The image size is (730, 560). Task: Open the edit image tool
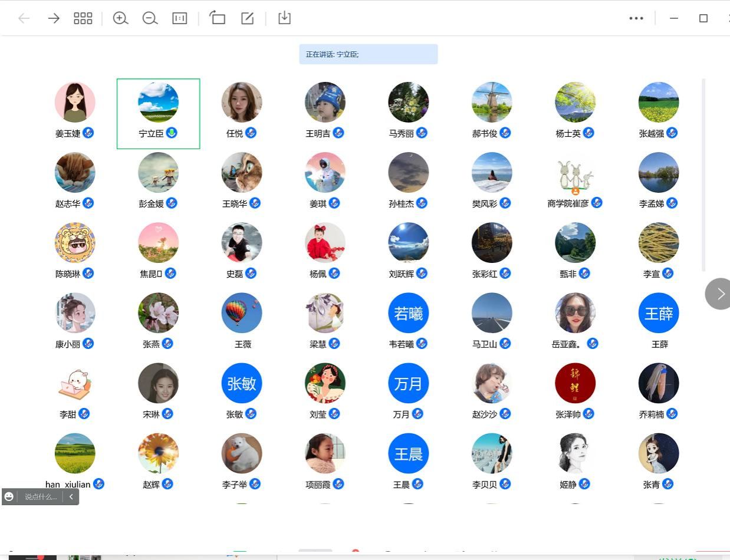pos(247,18)
